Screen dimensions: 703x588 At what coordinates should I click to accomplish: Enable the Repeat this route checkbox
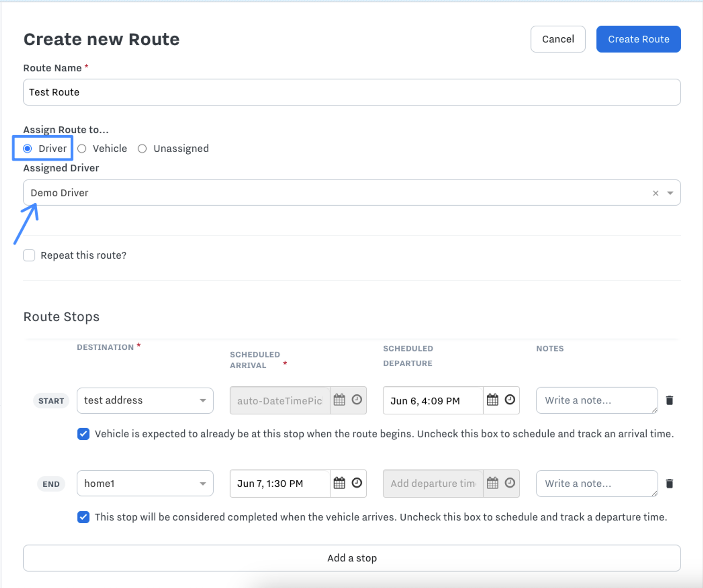click(x=29, y=255)
